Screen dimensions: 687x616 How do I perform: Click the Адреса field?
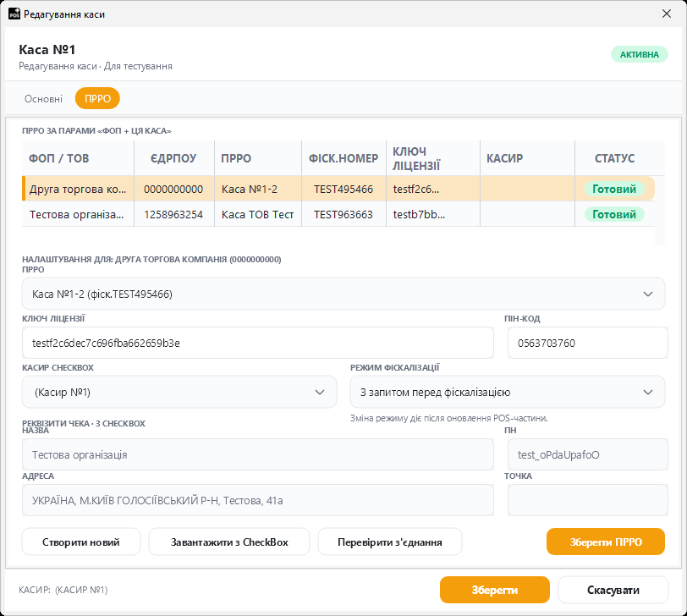(x=257, y=500)
